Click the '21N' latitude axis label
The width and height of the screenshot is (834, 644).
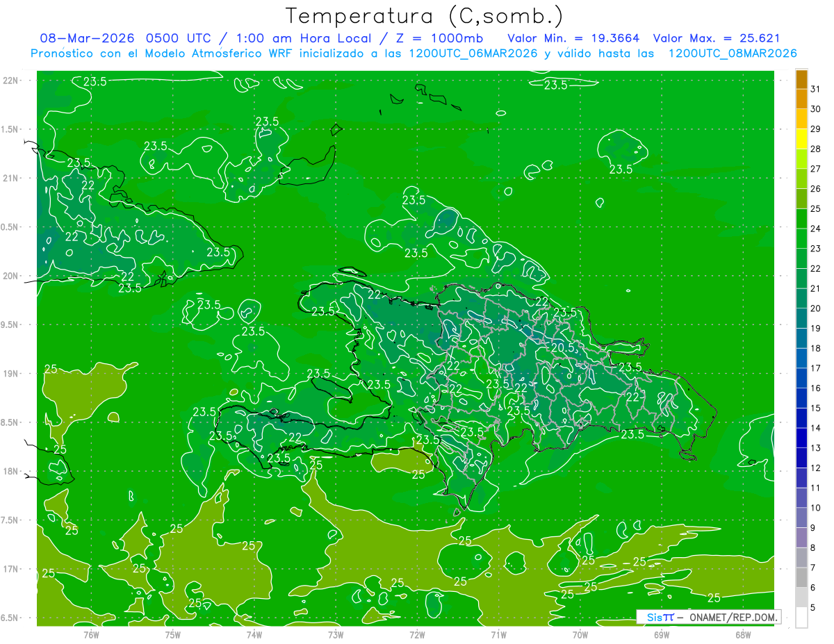click(10, 178)
